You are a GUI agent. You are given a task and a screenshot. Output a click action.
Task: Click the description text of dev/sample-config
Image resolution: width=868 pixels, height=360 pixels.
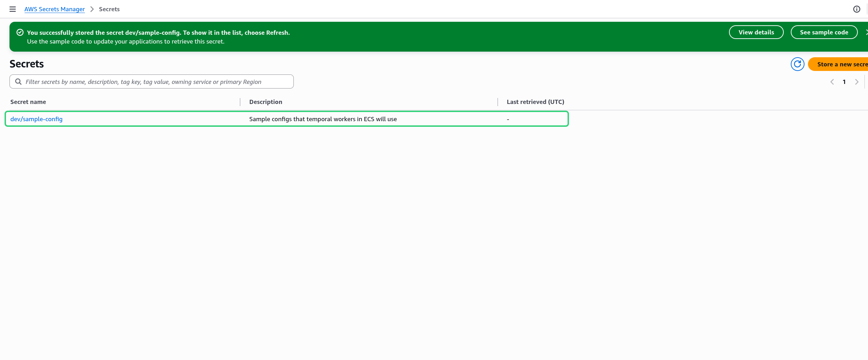(x=323, y=119)
